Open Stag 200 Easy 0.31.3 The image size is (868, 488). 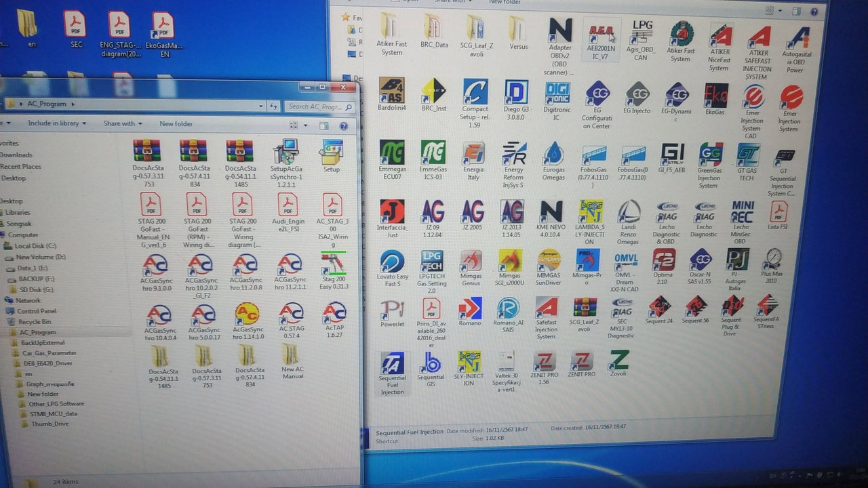[x=333, y=264]
